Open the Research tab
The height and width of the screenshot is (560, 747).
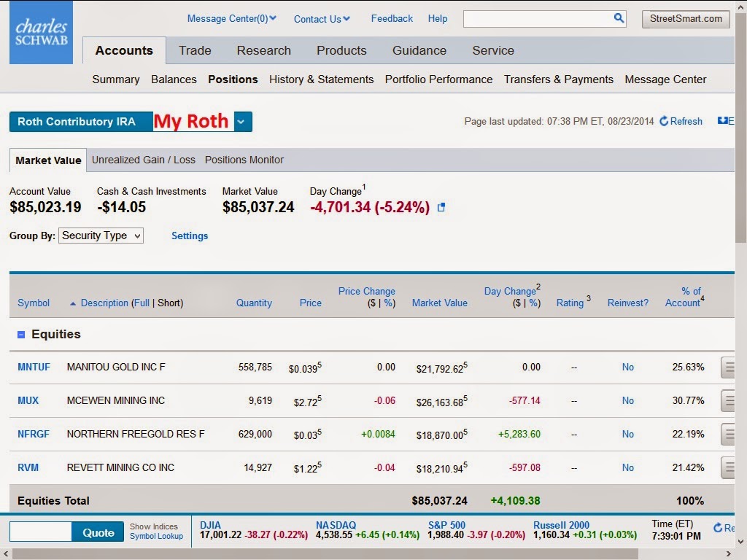263,50
